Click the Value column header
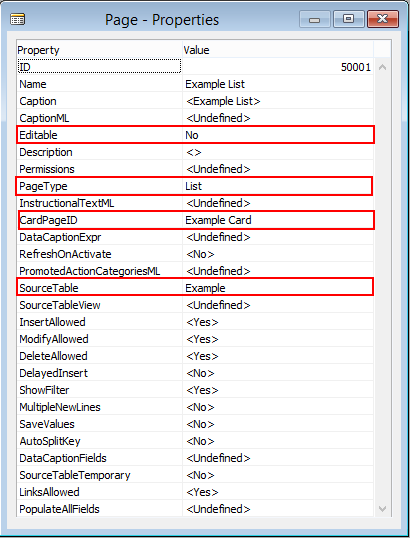The height and width of the screenshot is (538, 410). click(278, 50)
